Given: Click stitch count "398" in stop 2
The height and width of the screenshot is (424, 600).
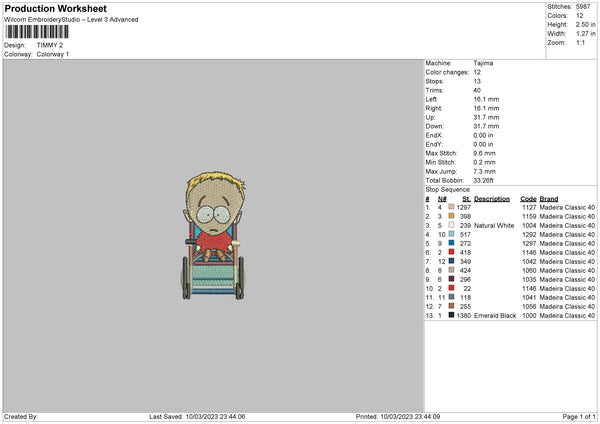Looking at the screenshot, I should point(465,217).
